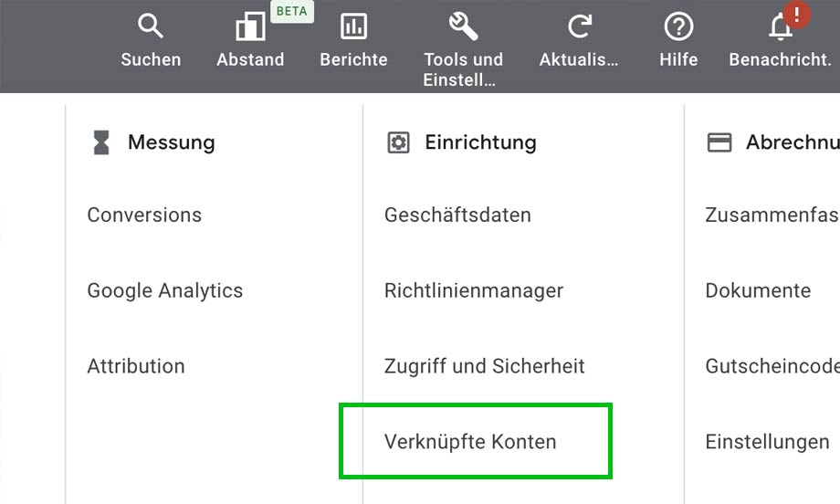Click the Aktualisieren refresh icon
This screenshot has height=504, width=840.
579,26
